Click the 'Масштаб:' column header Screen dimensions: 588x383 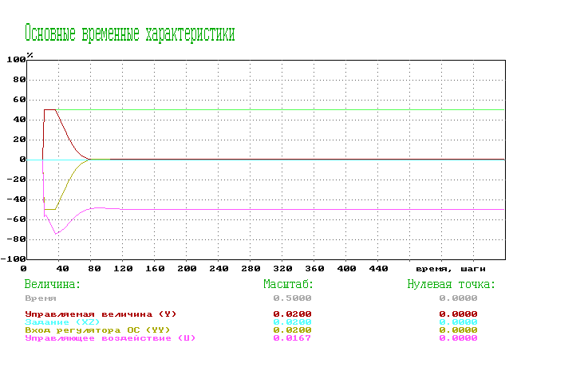pyautogui.click(x=289, y=284)
